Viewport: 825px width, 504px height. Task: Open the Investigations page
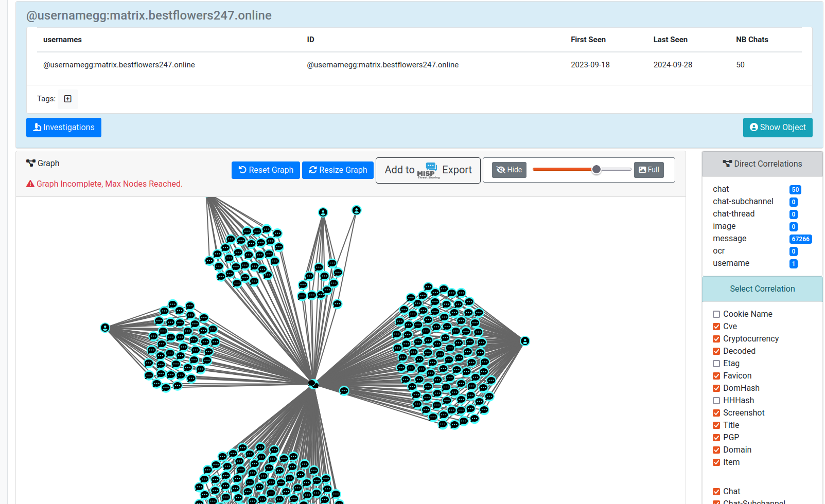[64, 128]
